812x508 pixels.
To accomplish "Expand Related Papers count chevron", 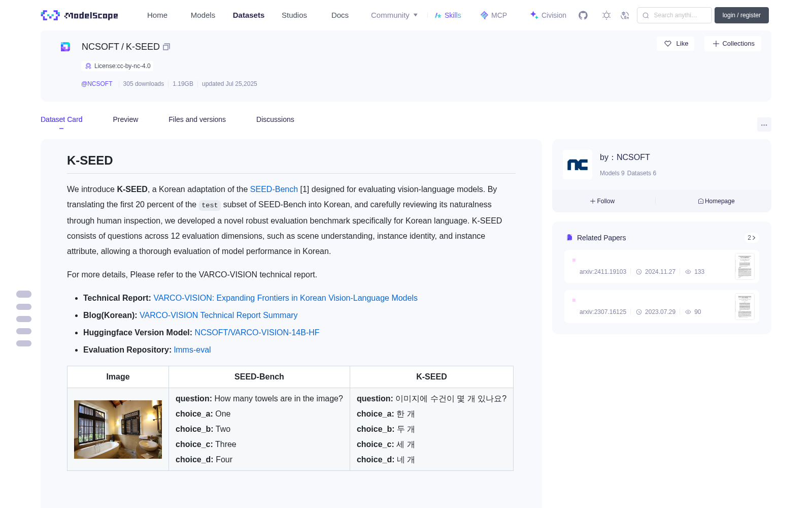I will (x=752, y=238).
